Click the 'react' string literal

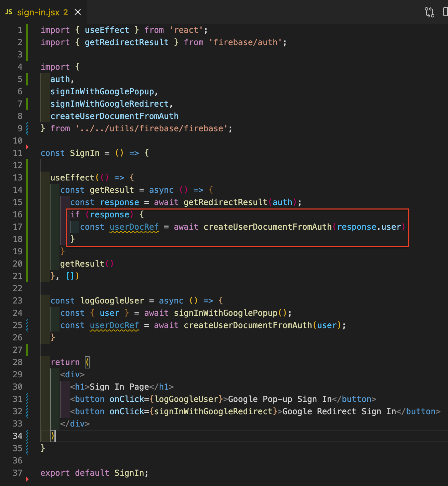pyautogui.click(x=186, y=30)
